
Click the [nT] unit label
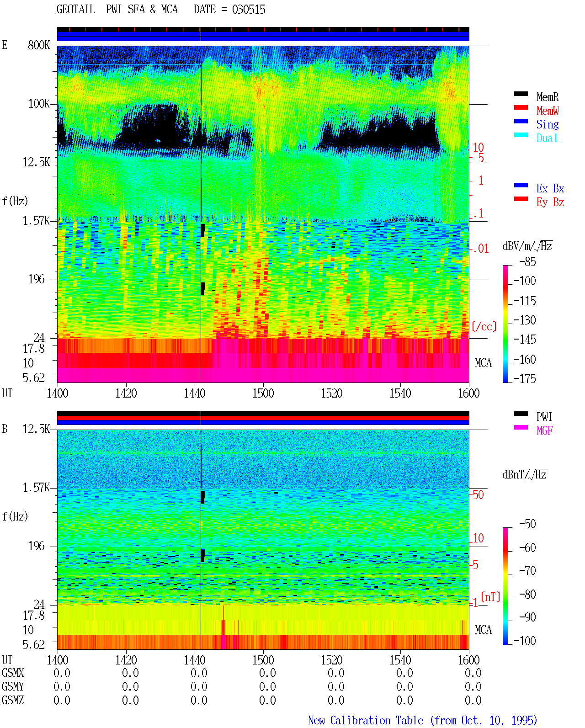(x=490, y=597)
